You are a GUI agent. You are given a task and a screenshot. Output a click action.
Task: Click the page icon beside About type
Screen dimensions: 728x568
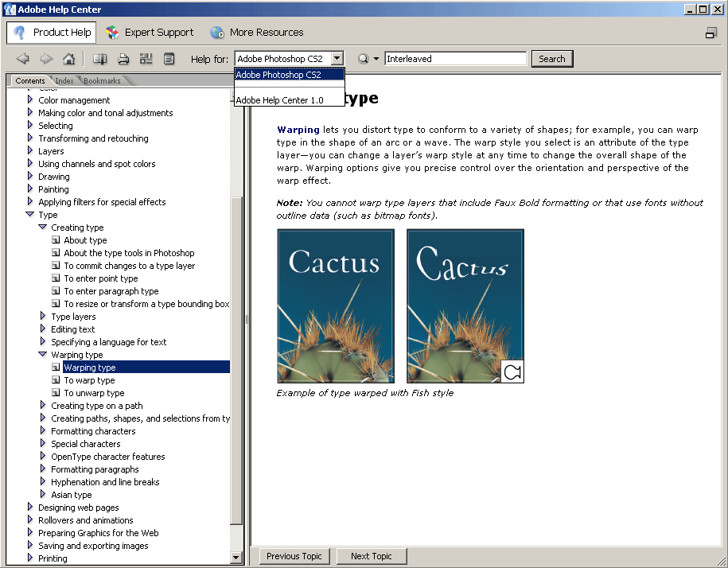(56, 240)
